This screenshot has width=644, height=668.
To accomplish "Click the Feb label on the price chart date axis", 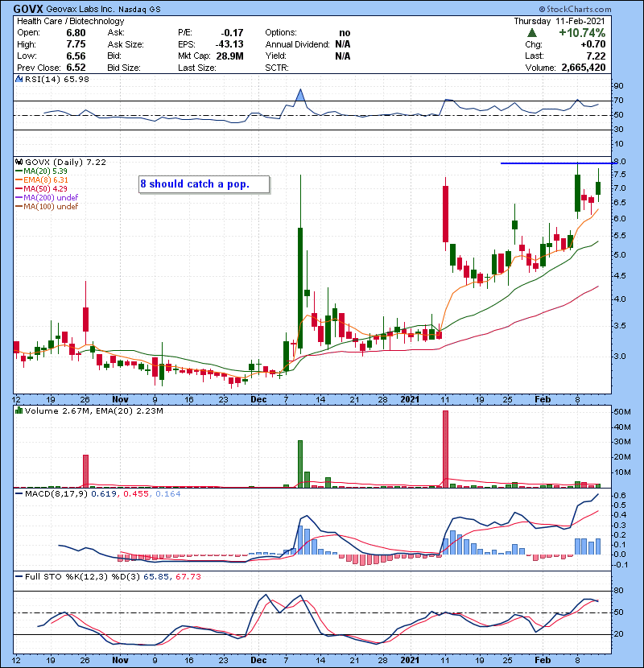I will 543,400.
